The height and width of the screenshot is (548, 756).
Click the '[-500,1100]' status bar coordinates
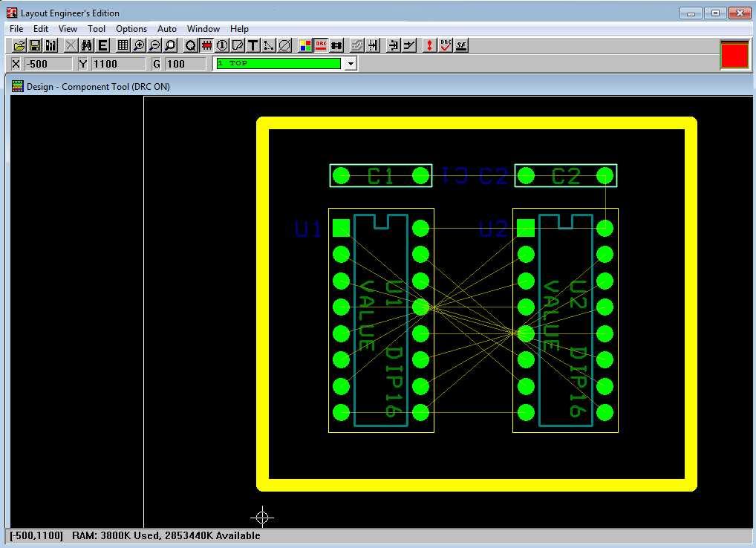click(36, 535)
